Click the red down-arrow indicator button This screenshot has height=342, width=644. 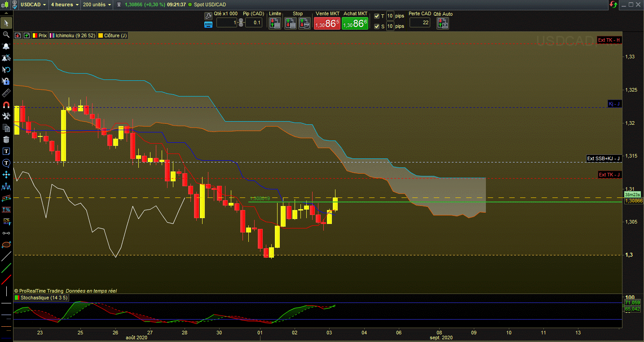pos(18,35)
